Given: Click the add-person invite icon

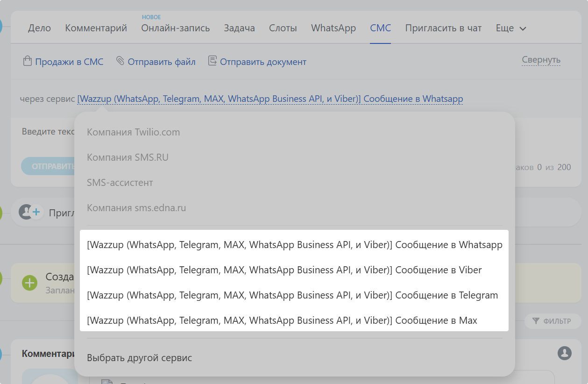Looking at the screenshot, I should (30, 213).
